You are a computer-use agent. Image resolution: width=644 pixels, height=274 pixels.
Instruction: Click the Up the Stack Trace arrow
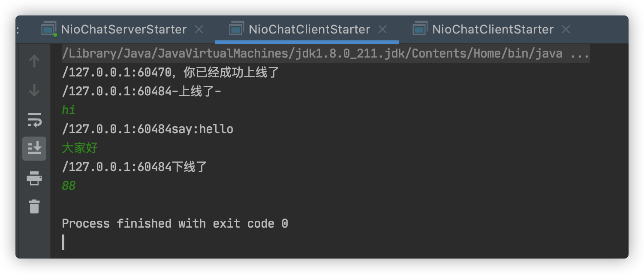pyautogui.click(x=34, y=61)
